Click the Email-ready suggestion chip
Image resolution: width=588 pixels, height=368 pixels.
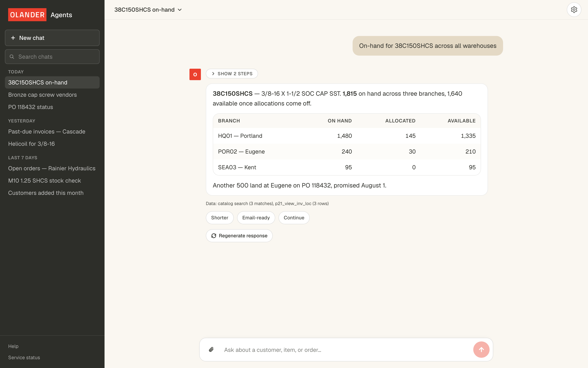pyautogui.click(x=256, y=218)
